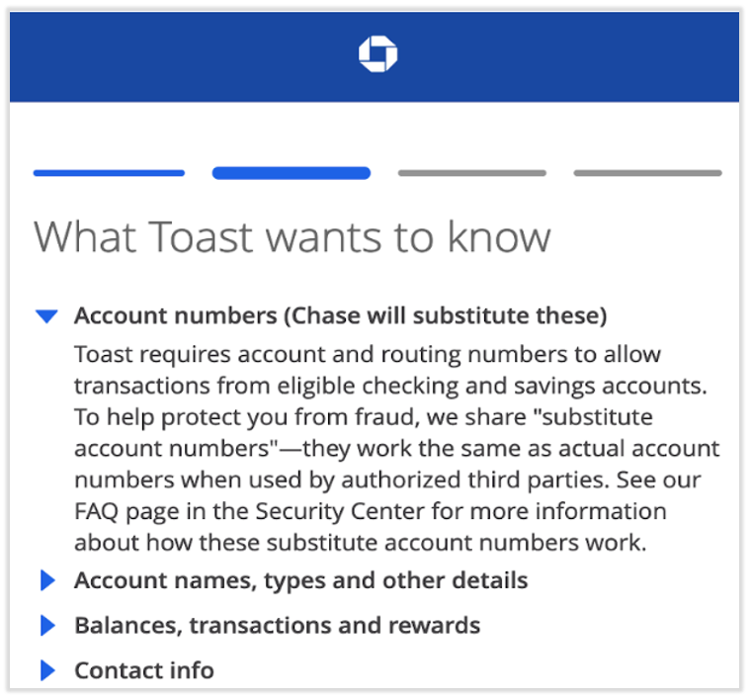Viewport: 751px width, 700px height.
Task: Select the highlighted second progress step
Action: (x=292, y=173)
